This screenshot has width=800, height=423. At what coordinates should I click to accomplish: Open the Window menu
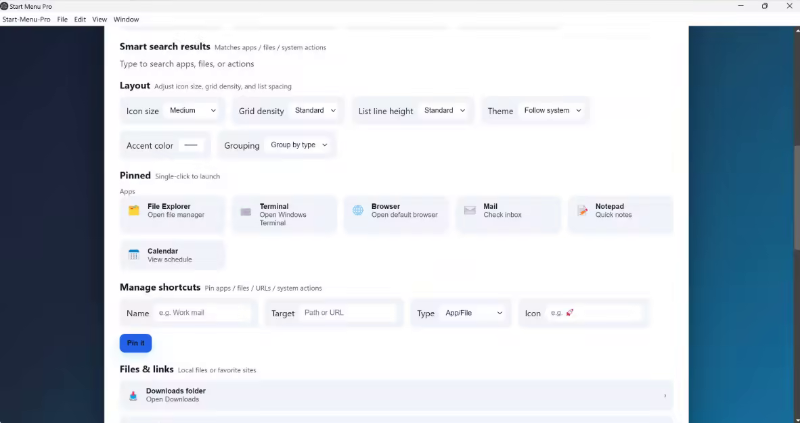pos(126,19)
